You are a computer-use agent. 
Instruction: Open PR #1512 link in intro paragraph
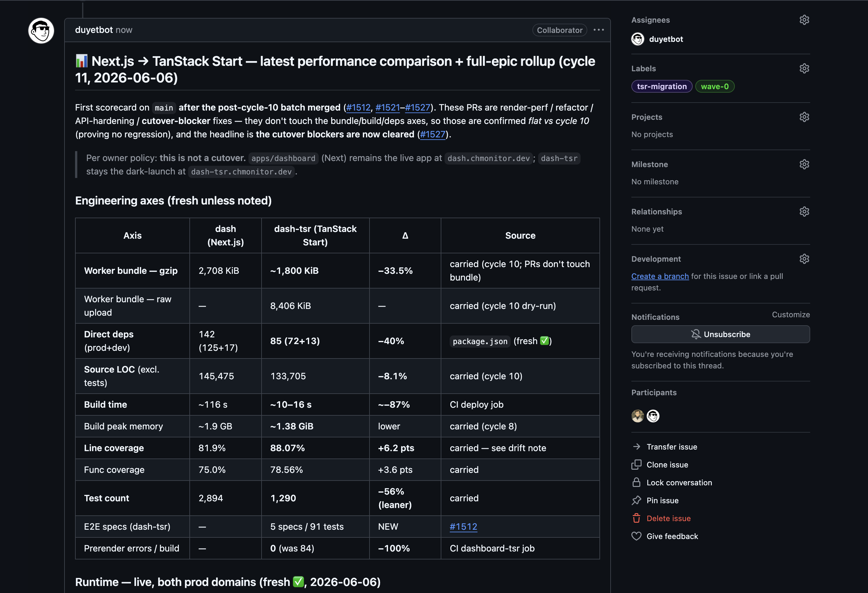pyautogui.click(x=358, y=108)
